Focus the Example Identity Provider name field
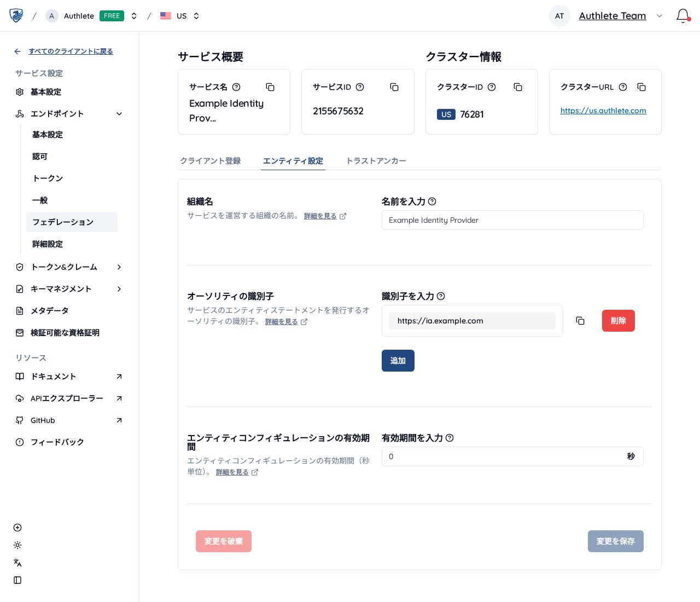Image resolution: width=700 pixels, height=602 pixels. (x=512, y=220)
